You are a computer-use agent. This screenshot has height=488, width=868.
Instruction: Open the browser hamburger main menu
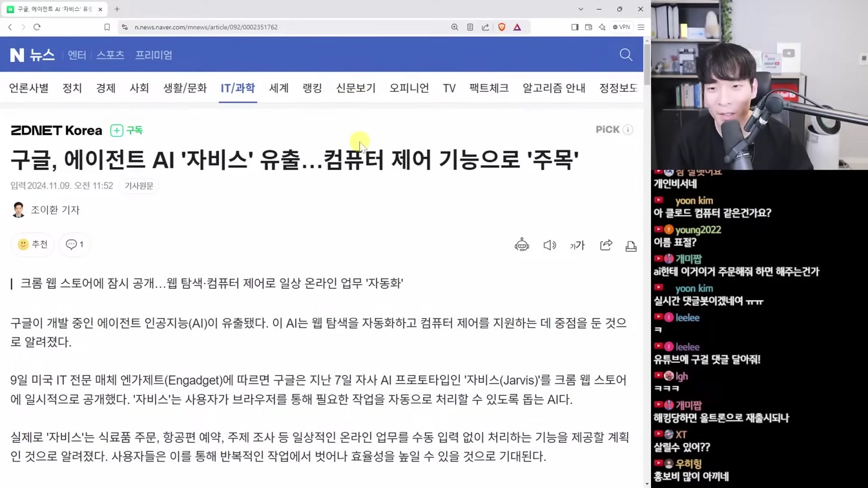point(641,27)
